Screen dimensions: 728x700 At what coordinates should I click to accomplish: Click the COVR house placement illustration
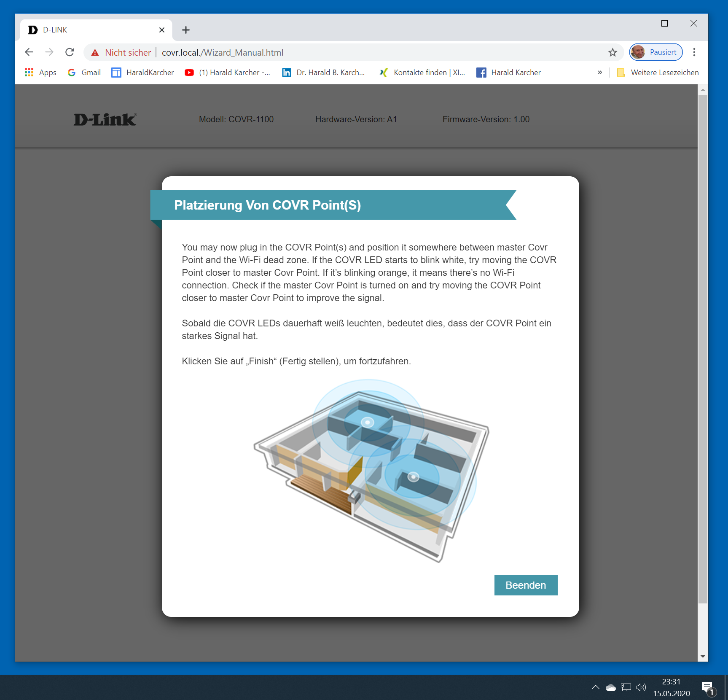[x=371, y=470]
